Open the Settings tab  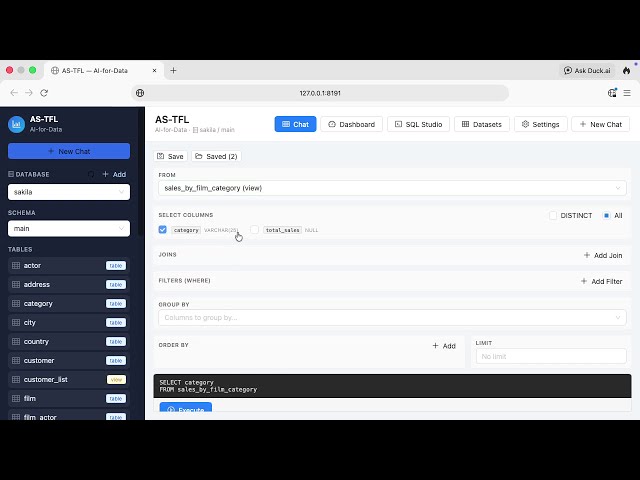(x=541, y=124)
